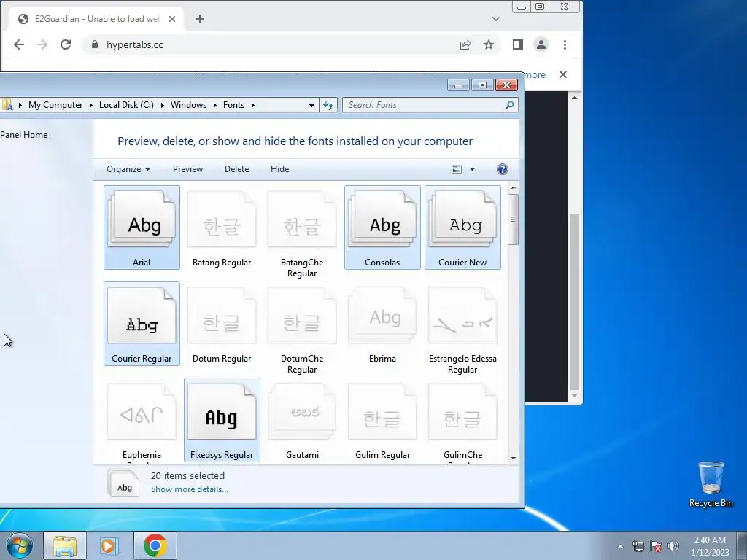
Task: Expand the arrow after My Computer
Action: 90,105
